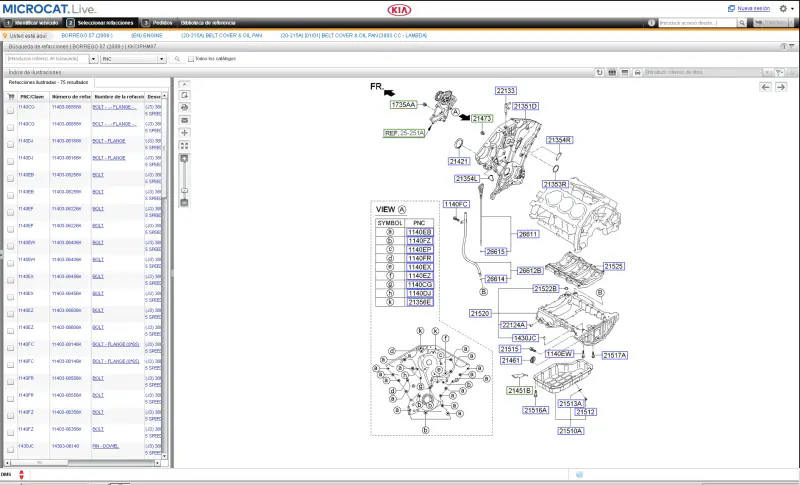Check the 'Todos los catálogos' checkbox

tap(191, 59)
